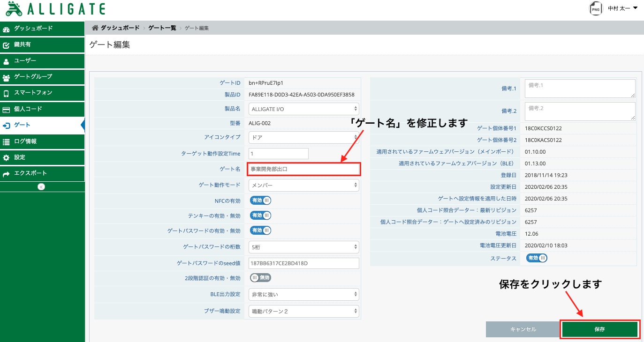Viewport: 644px width, 342px height.
Task: Toggle the ステータス switch
Action: (536, 258)
